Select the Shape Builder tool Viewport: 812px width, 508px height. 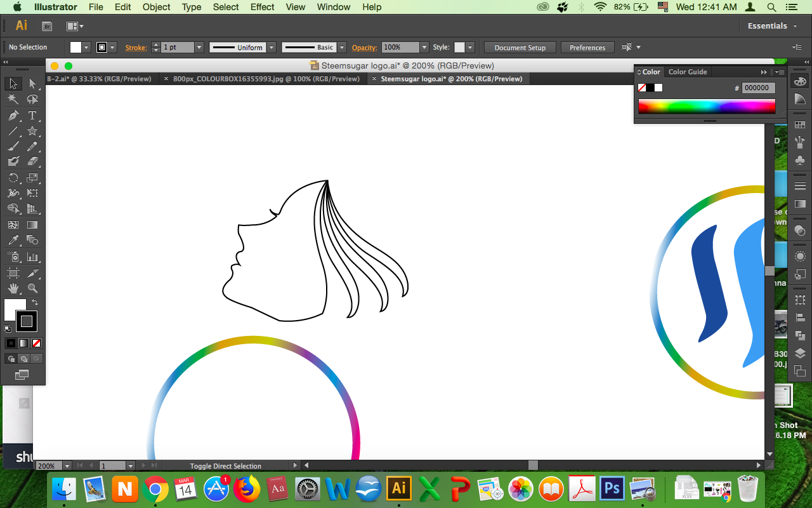[x=13, y=209]
